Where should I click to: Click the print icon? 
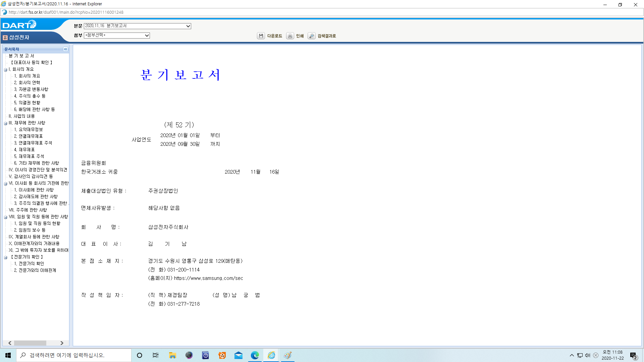pyautogui.click(x=290, y=36)
